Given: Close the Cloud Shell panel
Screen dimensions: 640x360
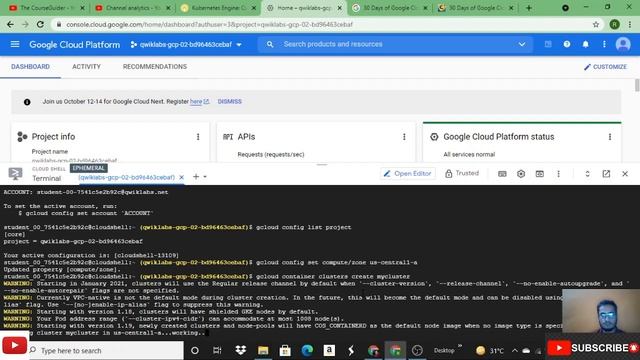Looking at the screenshot, I should click(625, 174).
